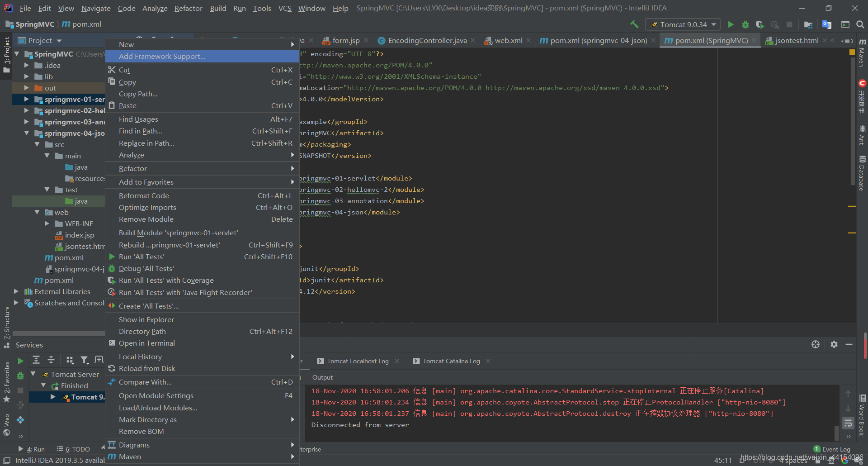The width and height of the screenshot is (868, 466).
Task: Run Tomcat with green play icon in toolbar
Action: 731,24
